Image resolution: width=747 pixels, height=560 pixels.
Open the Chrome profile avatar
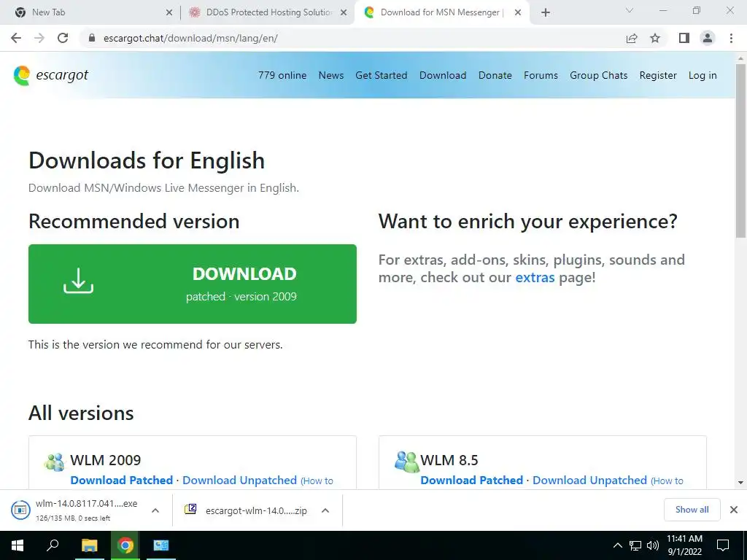pyautogui.click(x=708, y=38)
